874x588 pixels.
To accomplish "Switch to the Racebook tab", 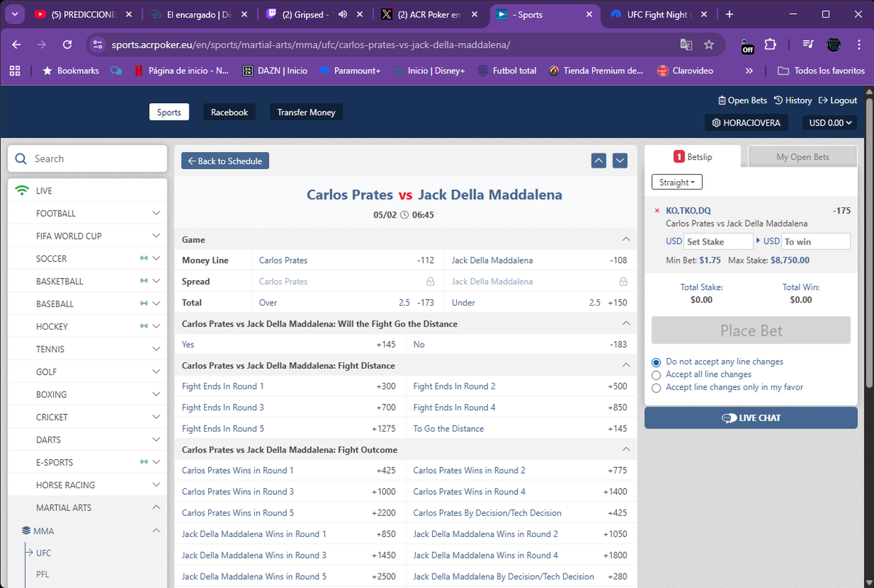I will [229, 112].
